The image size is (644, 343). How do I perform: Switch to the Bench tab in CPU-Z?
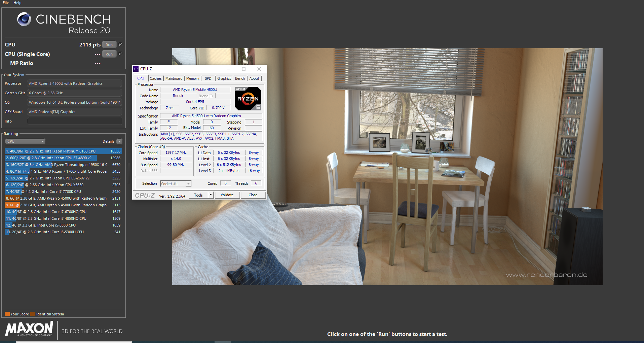coord(240,78)
